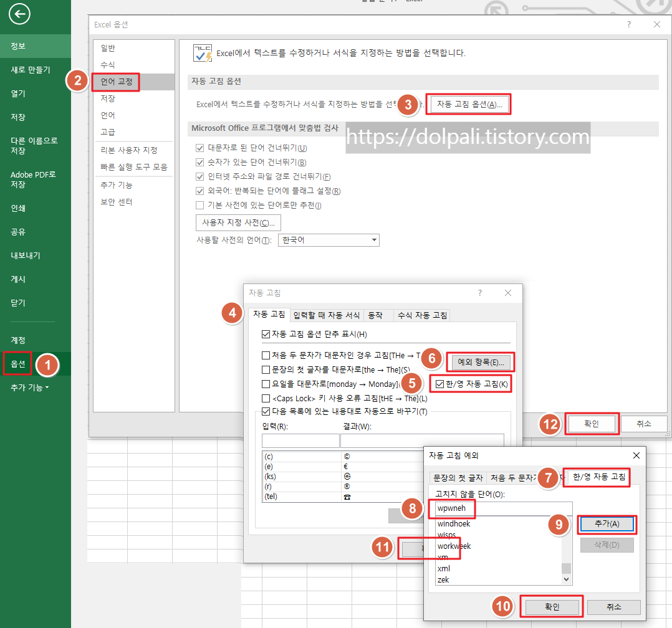Enable 처음 두 문자가 대문자인 경우 고침 checkbox

[266, 355]
